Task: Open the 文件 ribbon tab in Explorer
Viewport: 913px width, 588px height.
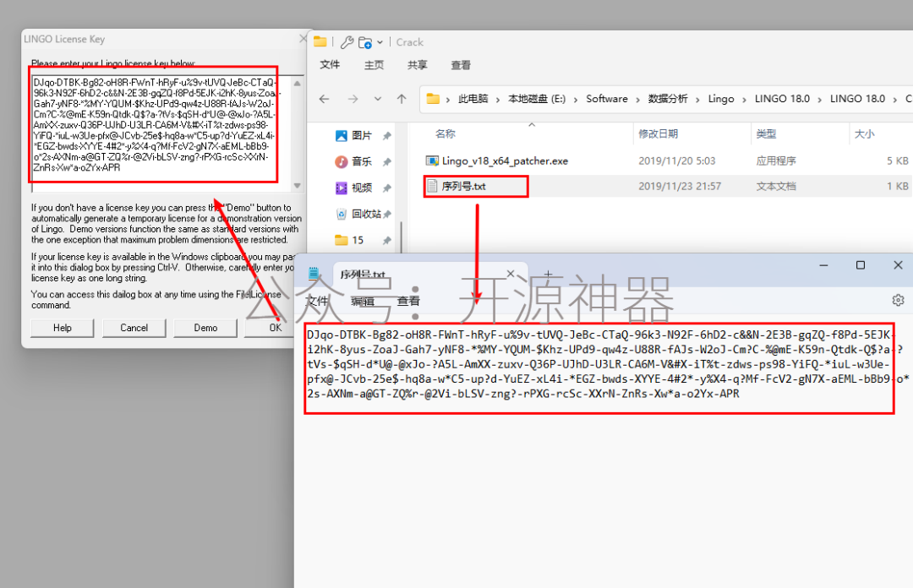Action: click(x=331, y=64)
